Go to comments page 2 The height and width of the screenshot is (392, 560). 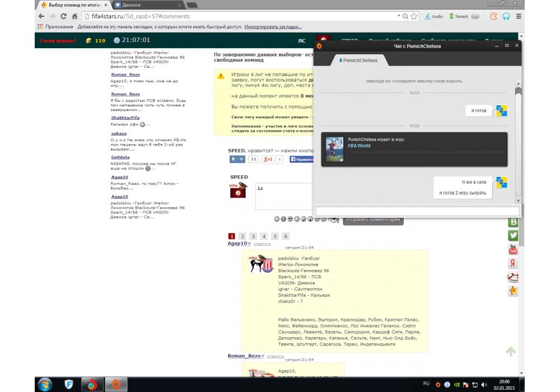242,236
